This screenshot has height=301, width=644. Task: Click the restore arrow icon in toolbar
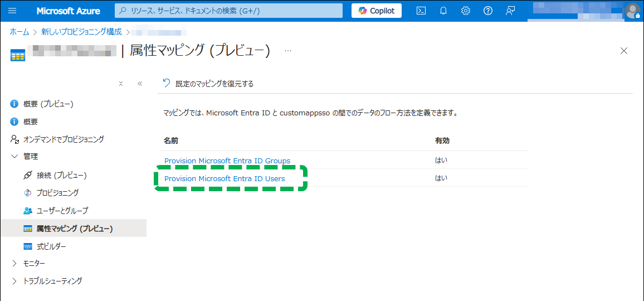pos(167,84)
